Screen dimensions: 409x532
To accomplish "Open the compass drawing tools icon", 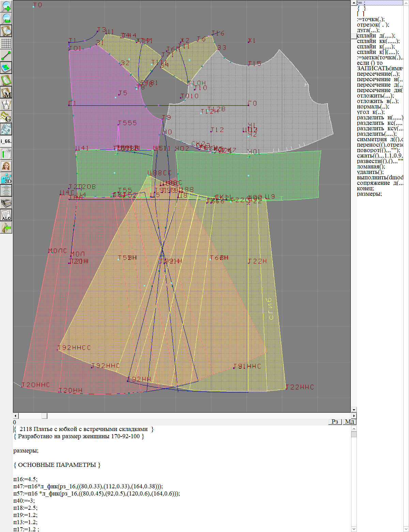I will [x=6, y=105].
